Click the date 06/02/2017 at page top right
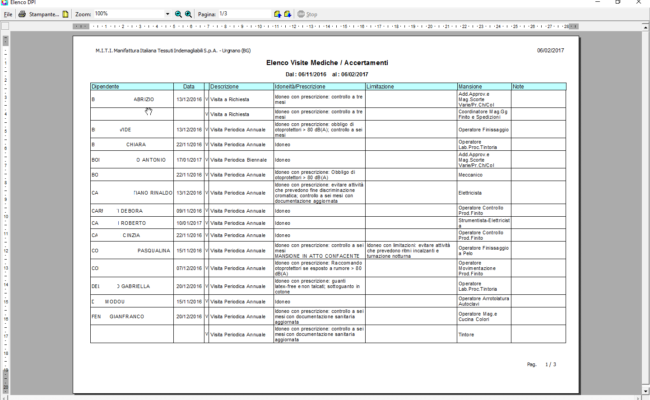This screenshot has width=650, height=400. [x=550, y=51]
